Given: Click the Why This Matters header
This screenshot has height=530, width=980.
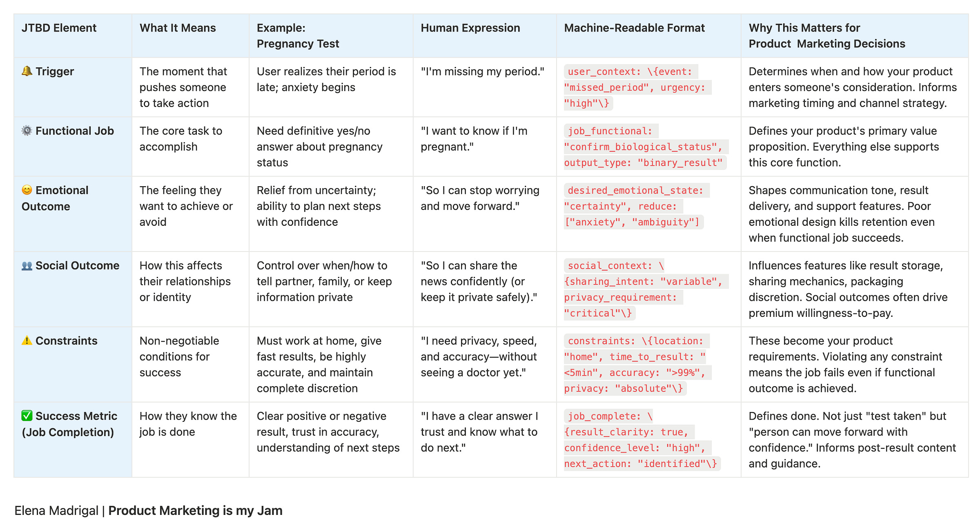Looking at the screenshot, I should [x=826, y=36].
